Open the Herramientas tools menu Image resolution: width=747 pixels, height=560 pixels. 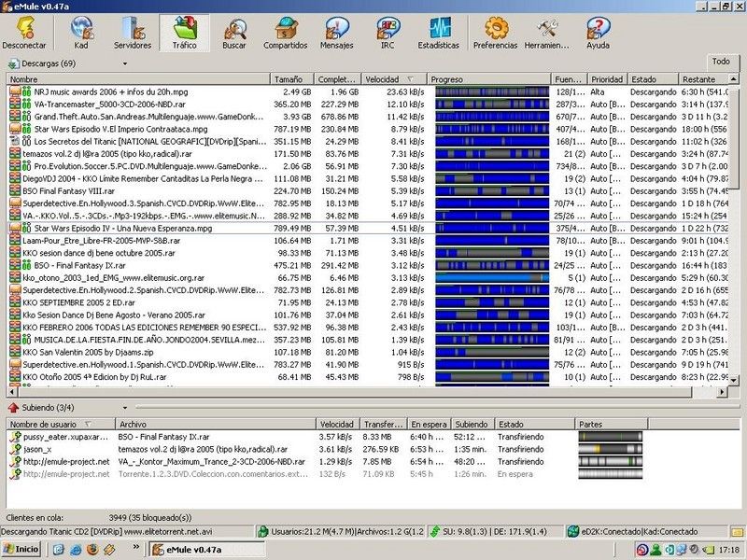547,33
